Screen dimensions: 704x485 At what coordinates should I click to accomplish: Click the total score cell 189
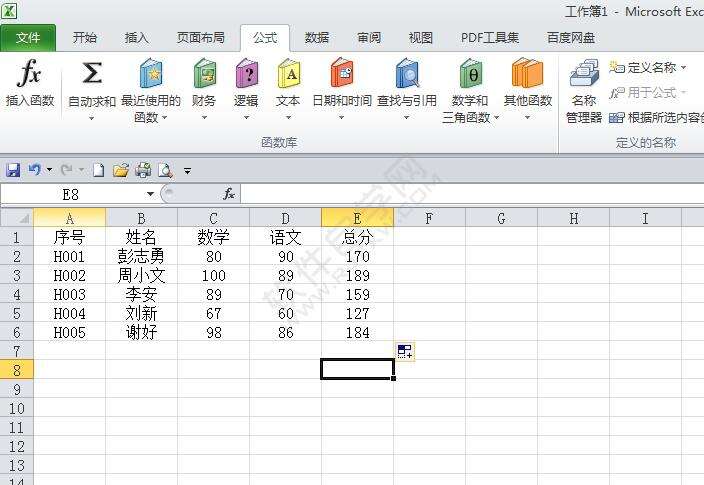tap(357, 275)
